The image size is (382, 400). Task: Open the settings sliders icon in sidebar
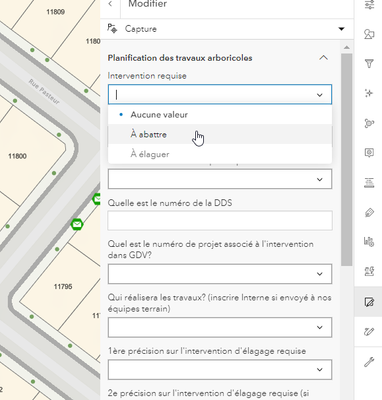[369, 5]
